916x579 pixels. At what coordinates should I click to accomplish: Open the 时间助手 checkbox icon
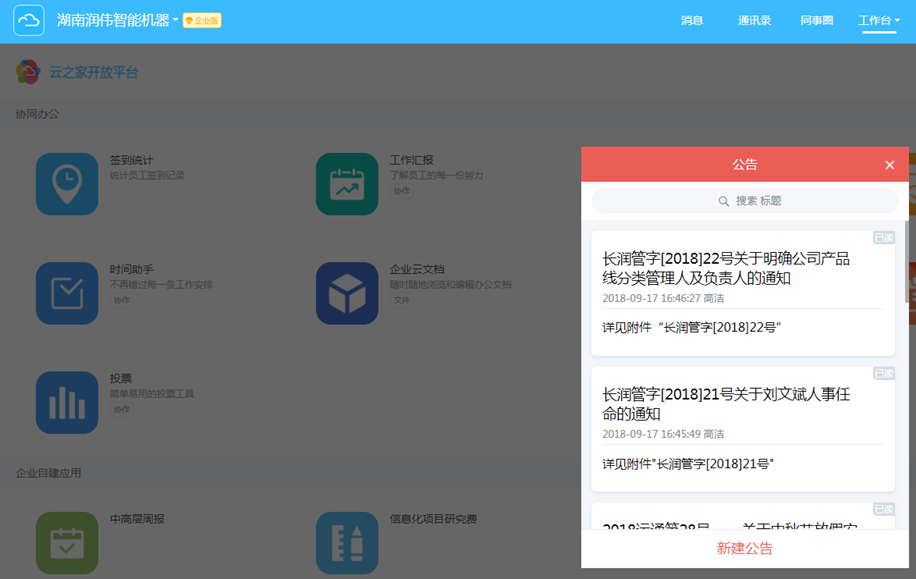pyautogui.click(x=67, y=294)
